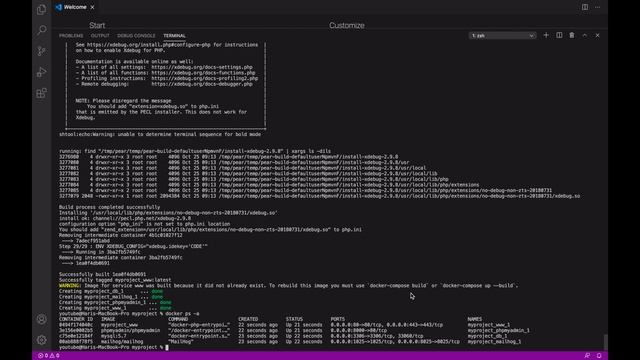Split the editor to the right

pyautogui.click(x=584, y=7)
